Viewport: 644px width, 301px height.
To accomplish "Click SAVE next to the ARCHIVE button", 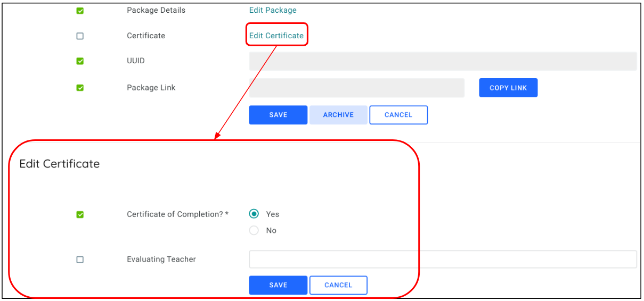I will 278,115.
